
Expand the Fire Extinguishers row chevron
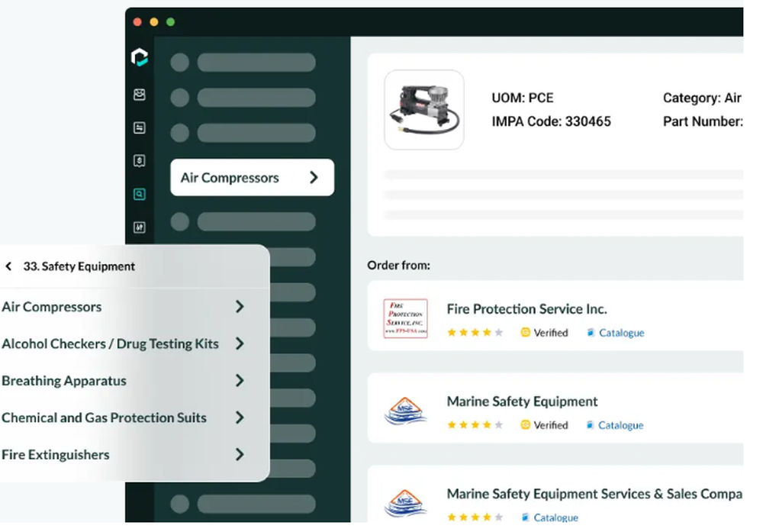(x=240, y=455)
